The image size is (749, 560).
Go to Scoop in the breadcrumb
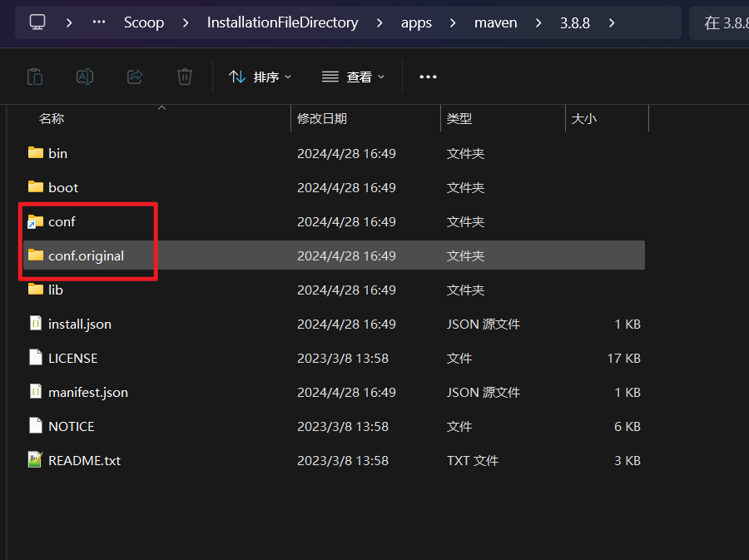point(144,22)
